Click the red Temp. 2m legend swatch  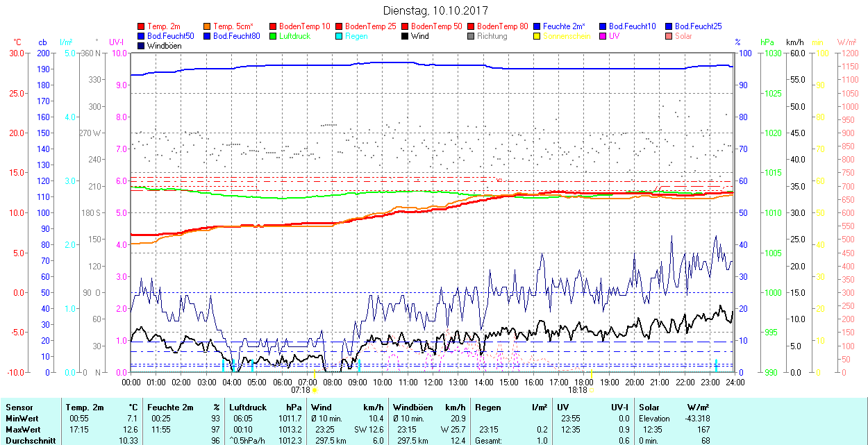pos(142,26)
